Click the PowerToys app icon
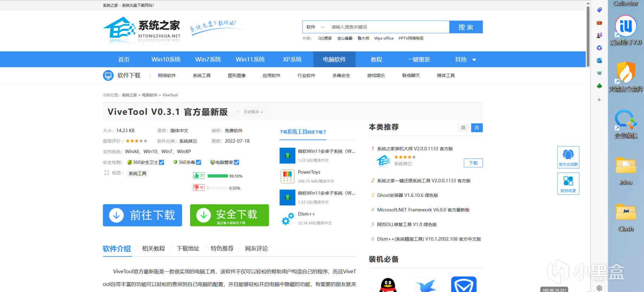Viewport: 644px width, 292px height. (287, 176)
